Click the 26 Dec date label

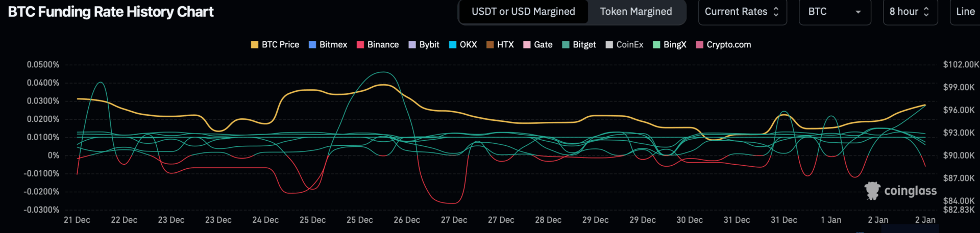point(407,220)
